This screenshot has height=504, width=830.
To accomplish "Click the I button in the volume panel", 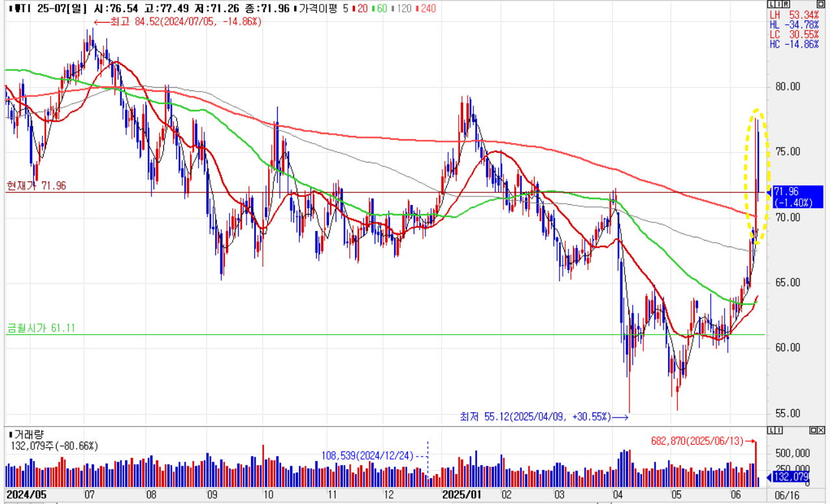I will click(x=778, y=431).
